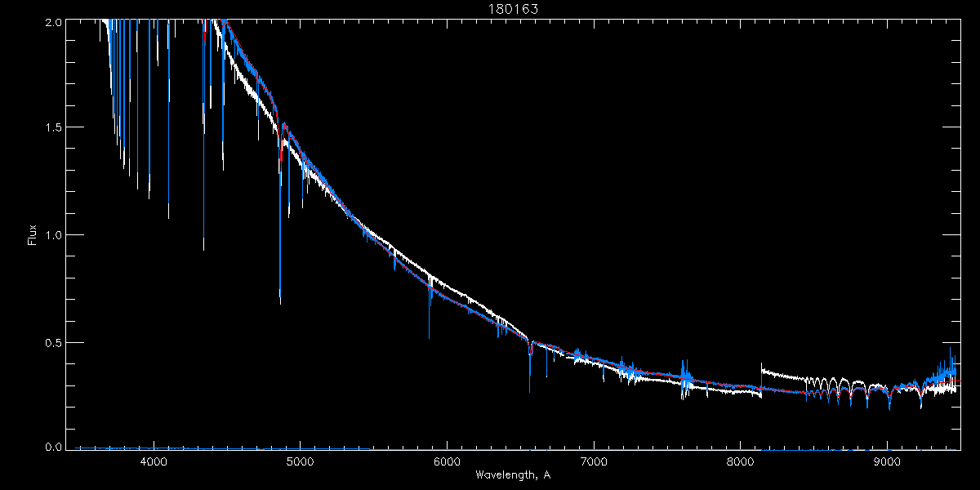
Task: Click the 6000 wavelength tick label
Action: 448,461
